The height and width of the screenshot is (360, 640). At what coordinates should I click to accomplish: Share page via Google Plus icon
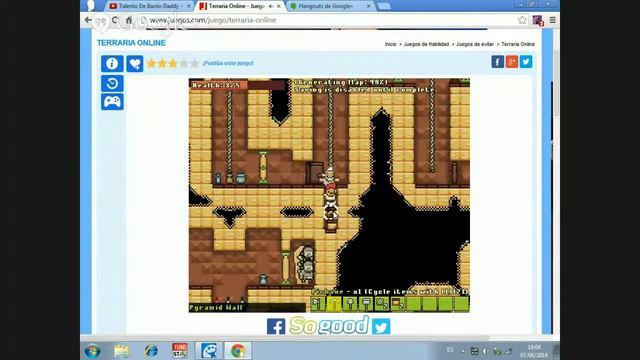click(511, 62)
